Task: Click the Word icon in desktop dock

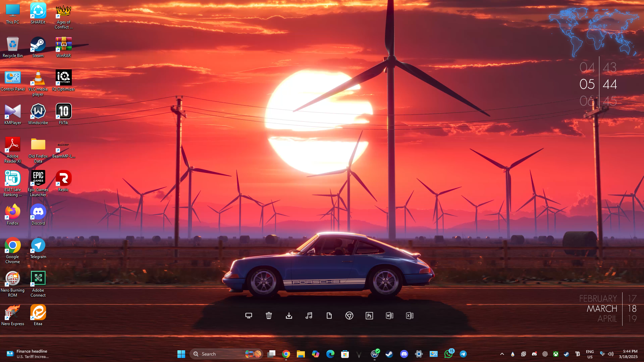Action: click(x=389, y=315)
